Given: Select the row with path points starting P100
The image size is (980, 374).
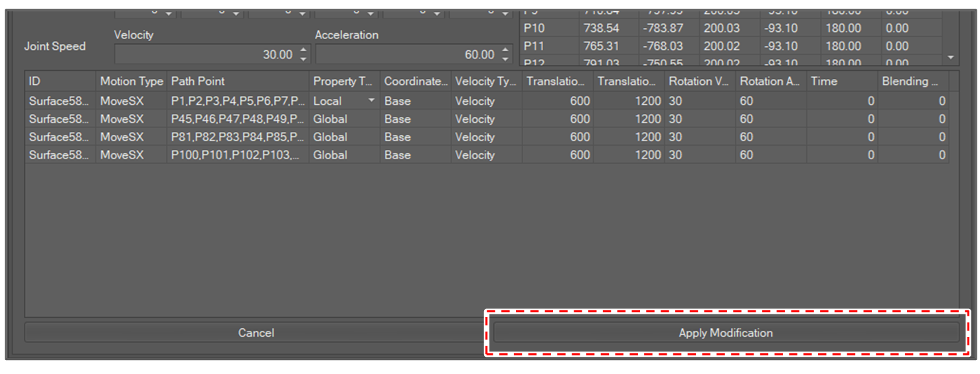Looking at the screenshot, I should pos(237,155).
